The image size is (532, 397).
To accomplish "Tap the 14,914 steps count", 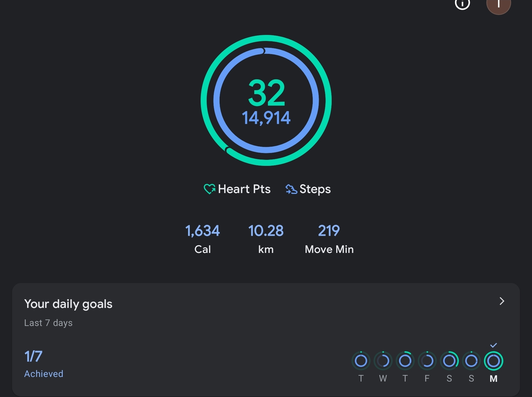I will click(x=266, y=118).
